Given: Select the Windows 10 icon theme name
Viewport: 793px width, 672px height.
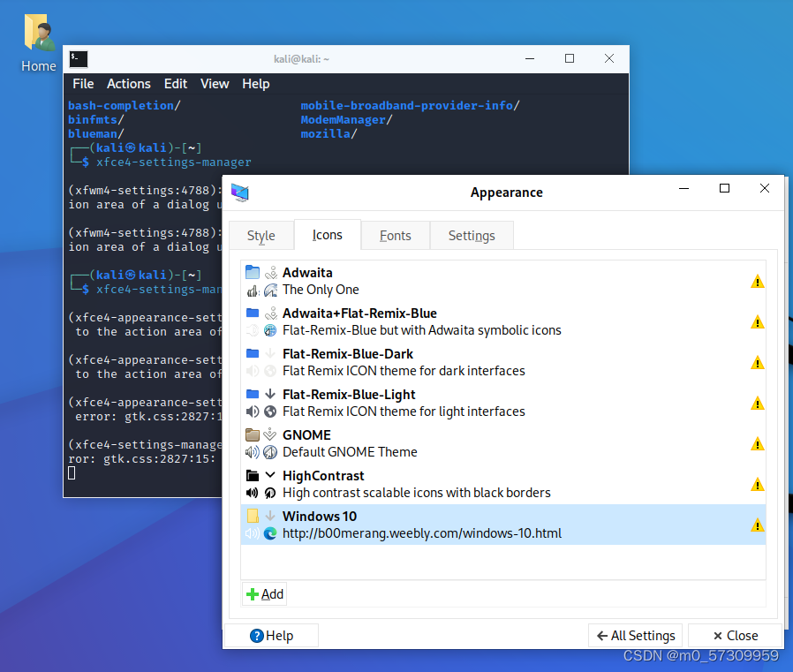Looking at the screenshot, I should pos(320,517).
